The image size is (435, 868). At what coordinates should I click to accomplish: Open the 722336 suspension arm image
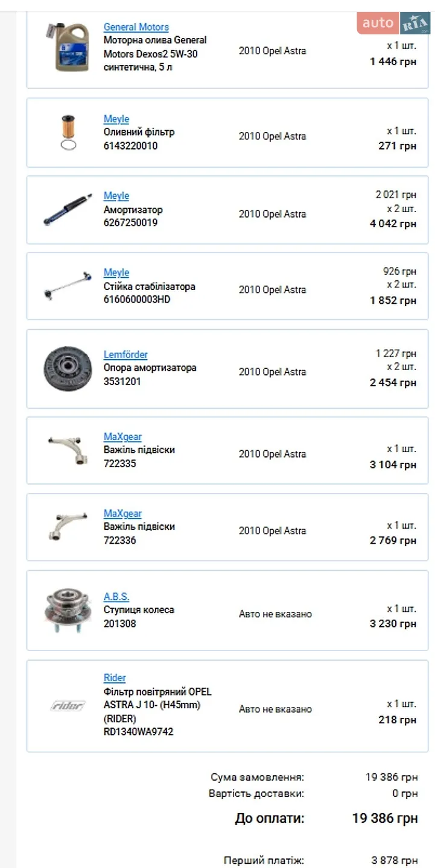click(x=68, y=526)
